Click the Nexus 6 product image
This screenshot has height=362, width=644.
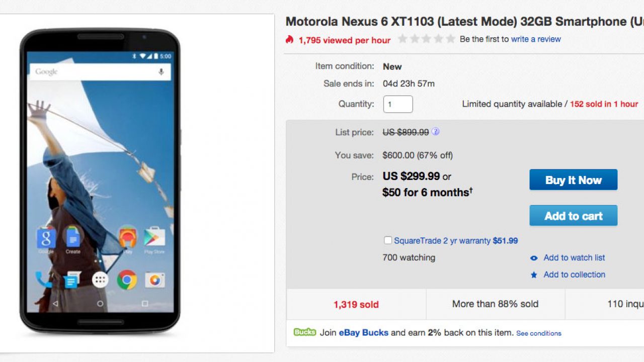click(x=100, y=181)
